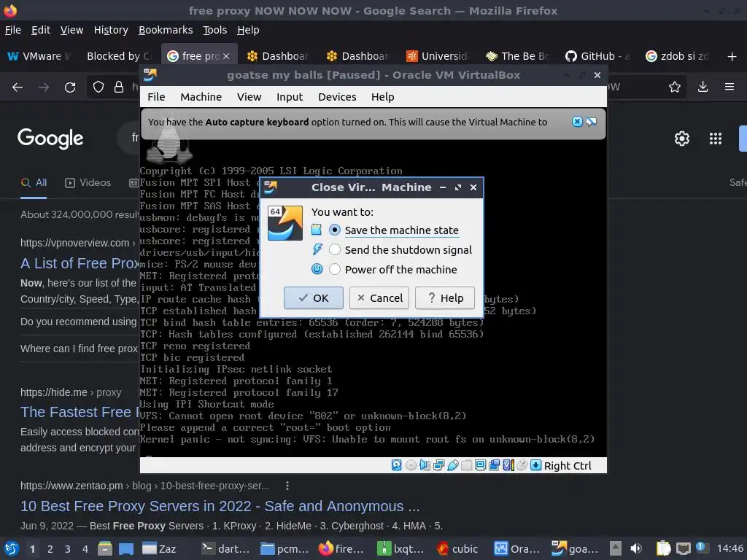Switch to desktop 2 in pager
747x560 pixels.
coord(50,549)
